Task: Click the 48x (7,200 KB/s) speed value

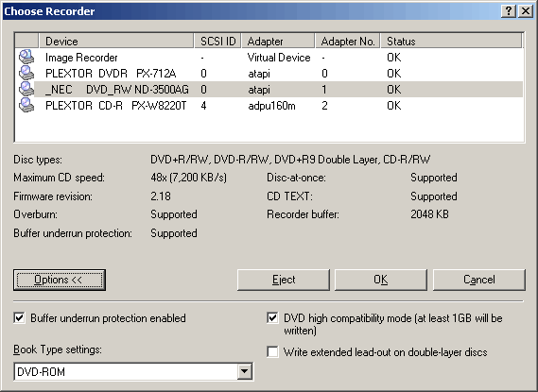Action: click(x=189, y=178)
